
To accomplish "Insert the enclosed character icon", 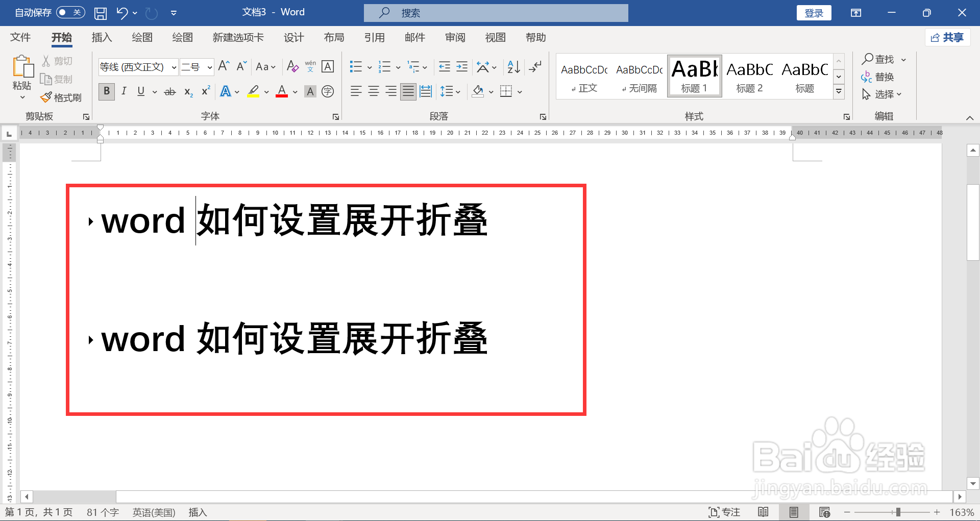I will pos(328,91).
